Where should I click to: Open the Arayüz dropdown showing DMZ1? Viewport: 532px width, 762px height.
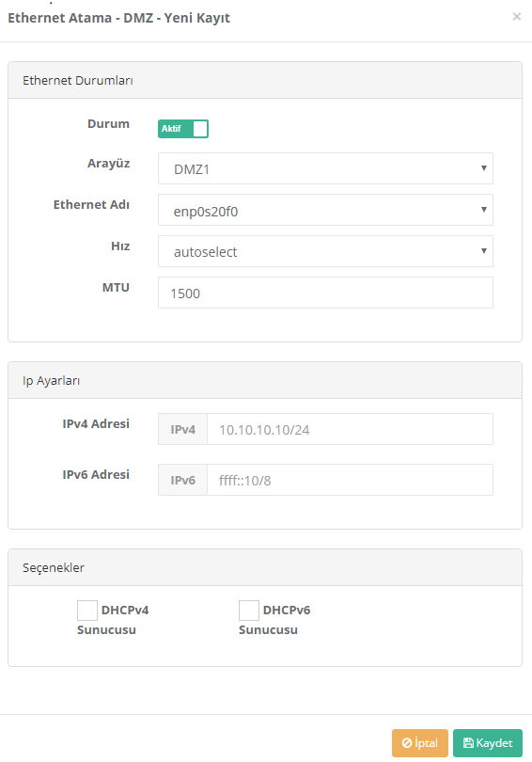[x=325, y=168]
